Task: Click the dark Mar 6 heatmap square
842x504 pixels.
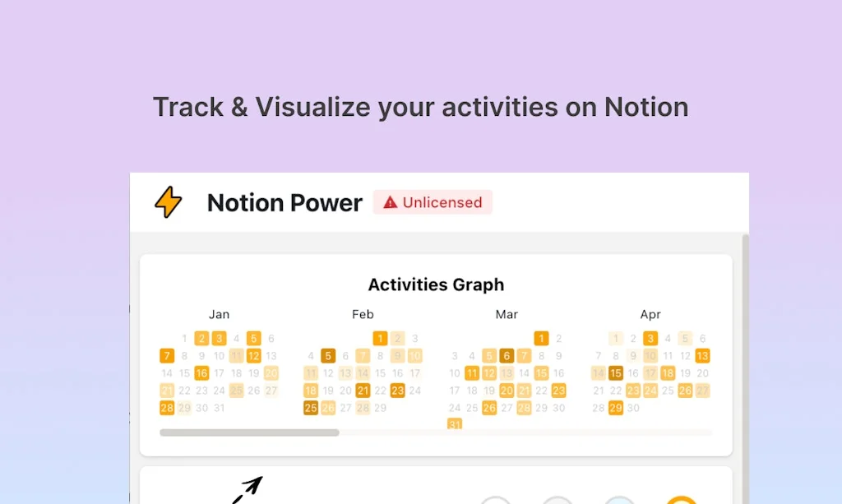Action: coord(506,355)
